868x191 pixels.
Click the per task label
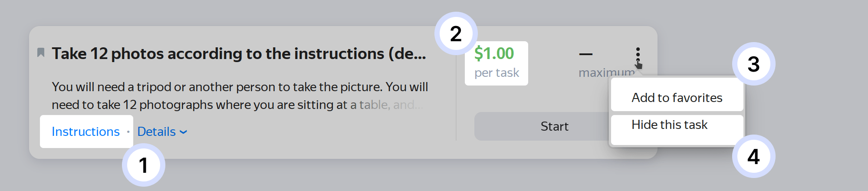(x=496, y=72)
